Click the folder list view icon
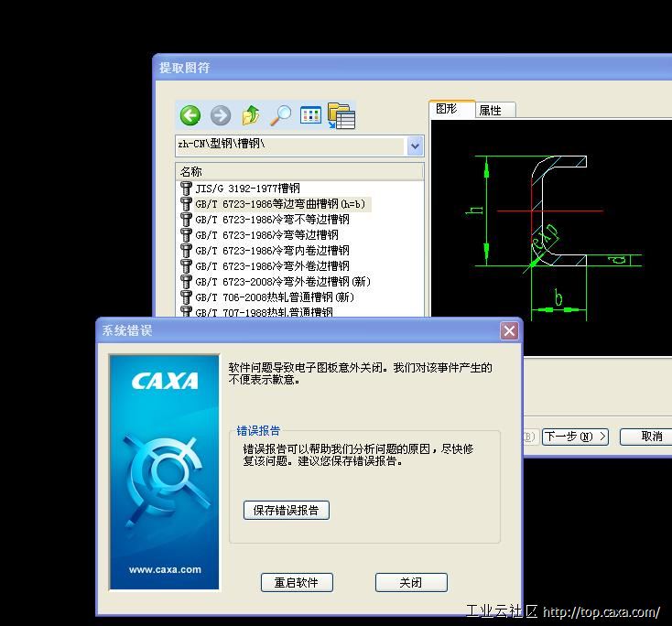Viewport: 672px width, 626px height. click(341, 115)
